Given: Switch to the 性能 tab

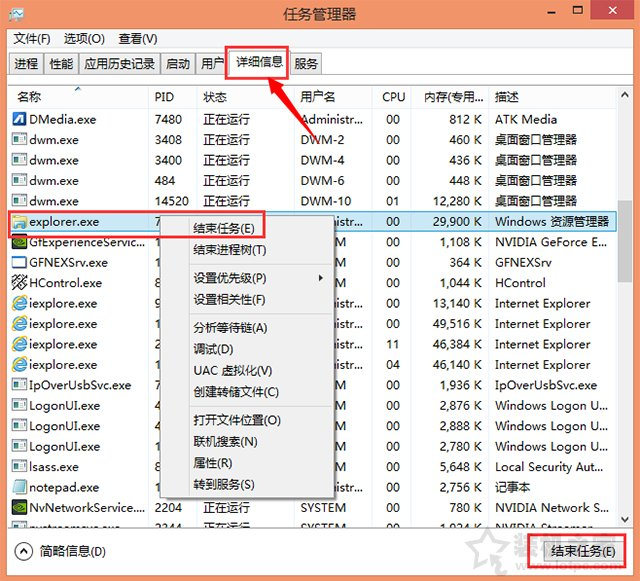Looking at the screenshot, I should pyautogui.click(x=61, y=64).
